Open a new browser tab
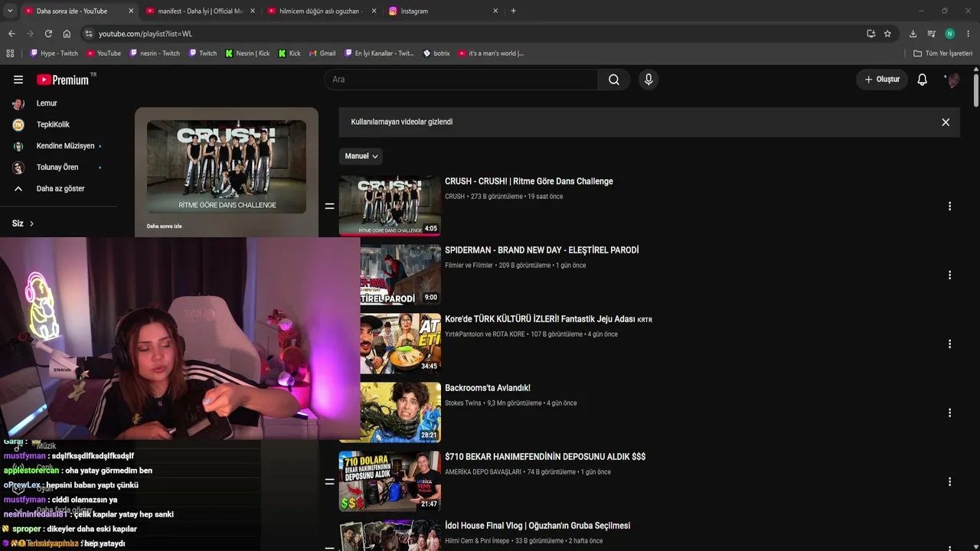 coord(513,11)
